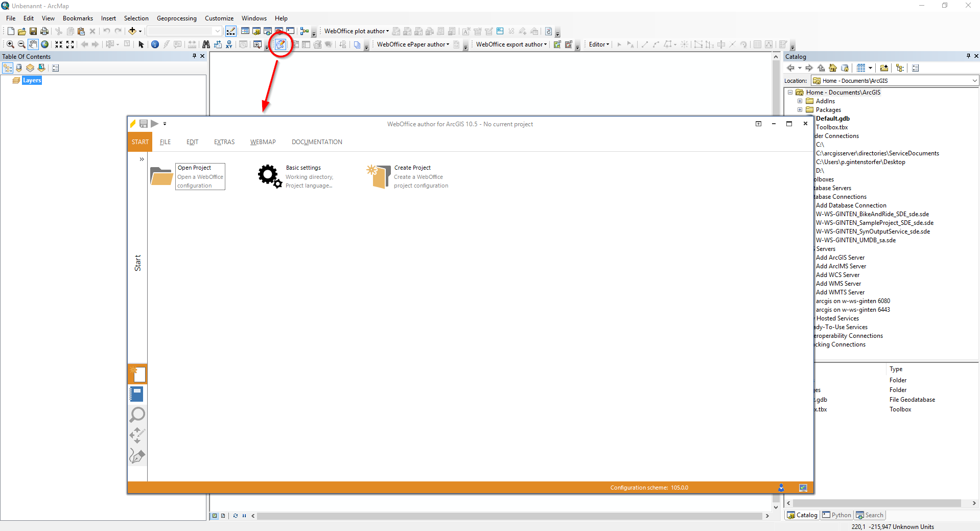980x531 pixels.
Task: Select the Zoom In tool in ArcMap
Action: 9,44
